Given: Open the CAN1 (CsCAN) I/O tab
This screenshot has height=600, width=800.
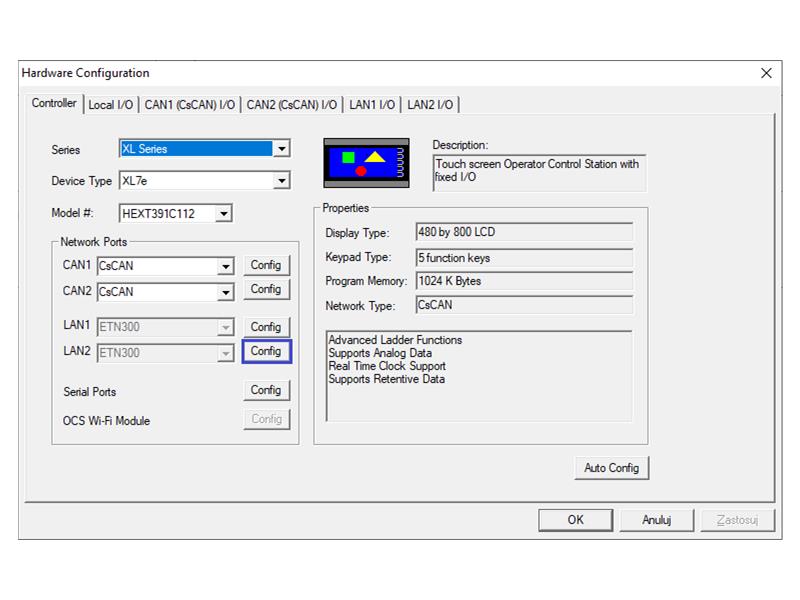Looking at the screenshot, I should 190,105.
